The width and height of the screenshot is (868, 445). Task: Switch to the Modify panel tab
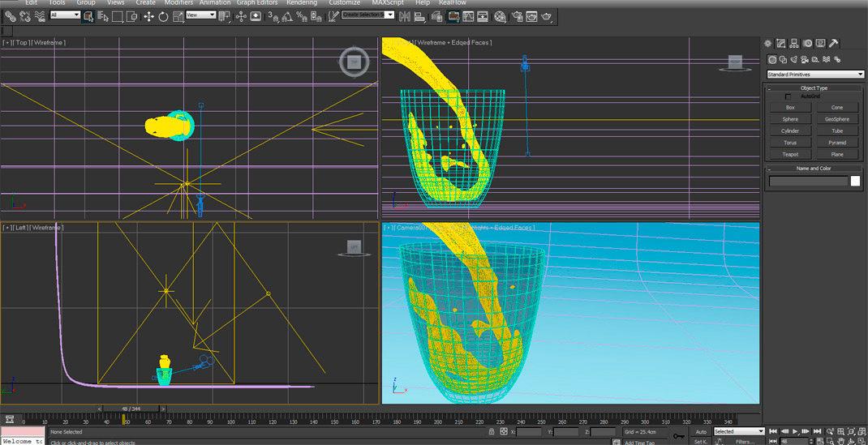pyautogui.click(x=781, y=44)
